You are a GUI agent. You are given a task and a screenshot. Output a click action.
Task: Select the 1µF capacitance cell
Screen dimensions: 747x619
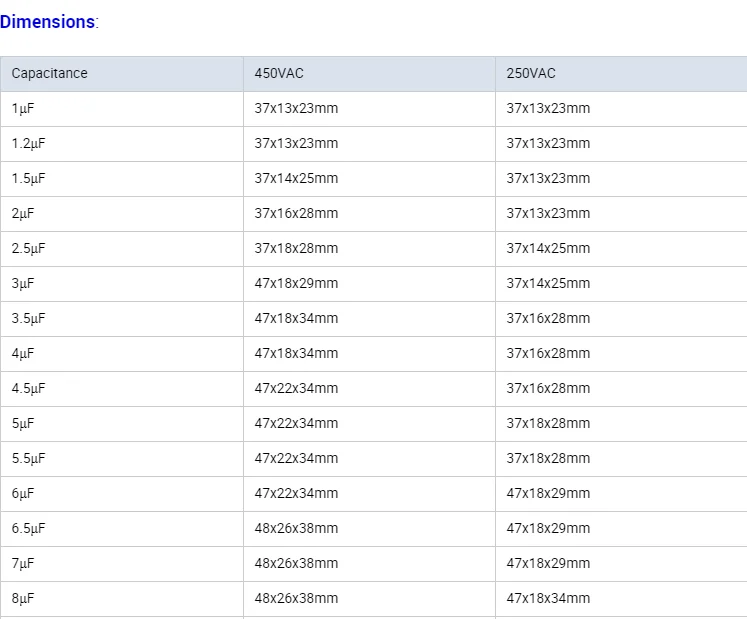[23, 109]
